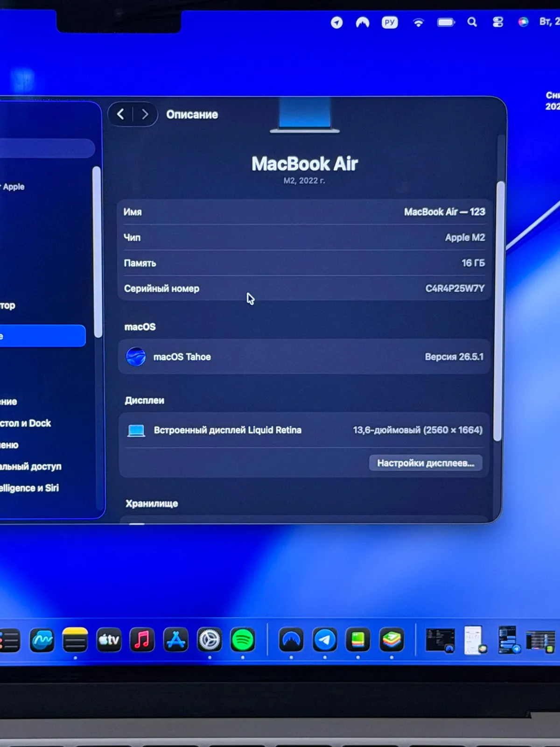Viewport: 560px width, 747px height.
Task: Show the battery status menu
Action: coord(446,22)
